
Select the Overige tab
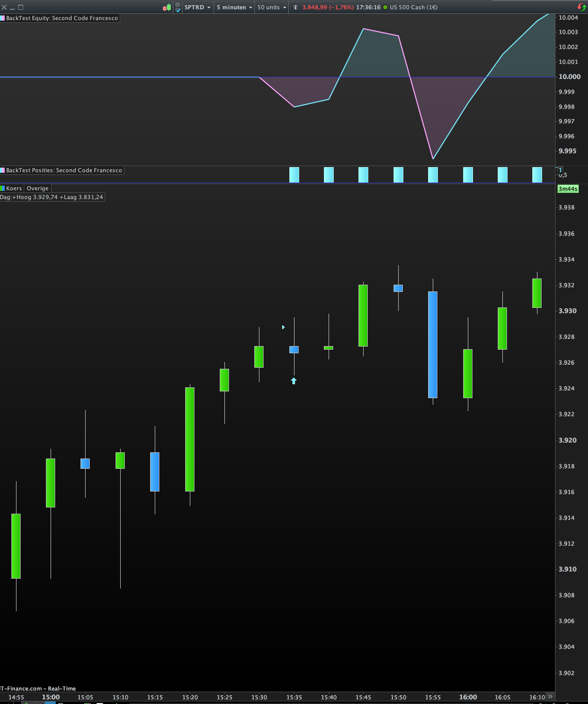[38, 188]
